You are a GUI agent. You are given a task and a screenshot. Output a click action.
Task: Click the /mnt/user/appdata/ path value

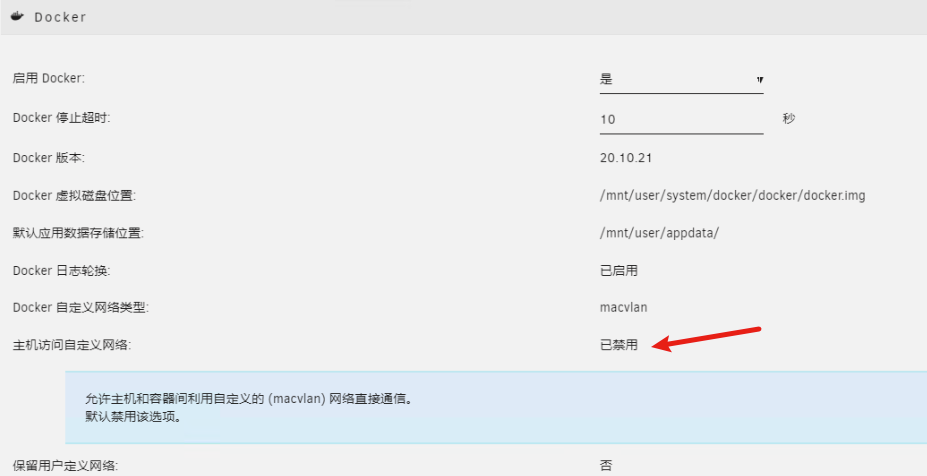pyautogui.click(x=659, y=233)
